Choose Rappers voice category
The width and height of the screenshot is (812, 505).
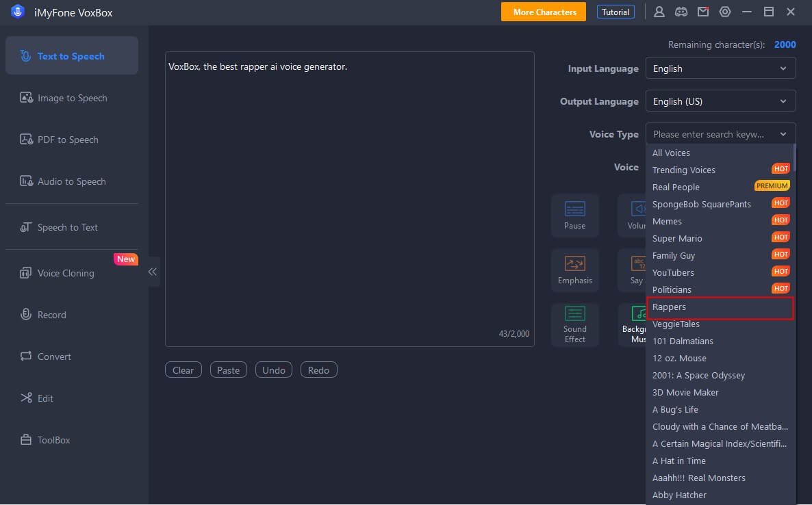point(720,307)
